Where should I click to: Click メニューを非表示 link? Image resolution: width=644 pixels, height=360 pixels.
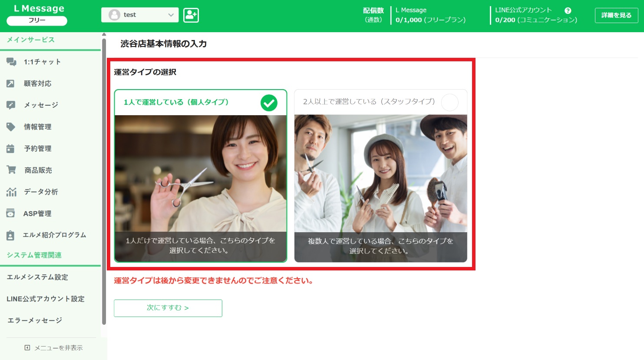[x=59, y=348]
